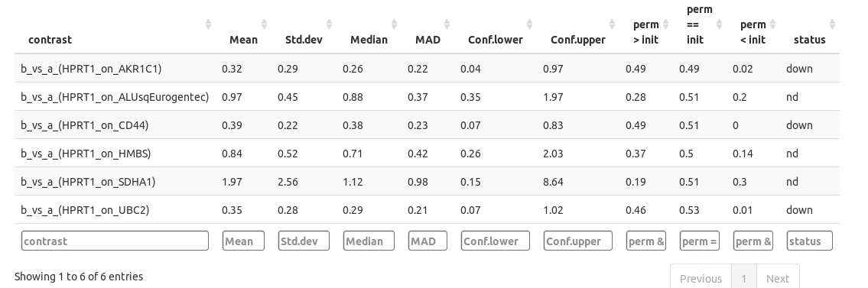Sort by perm < init arrows

[x=772, y=24]
